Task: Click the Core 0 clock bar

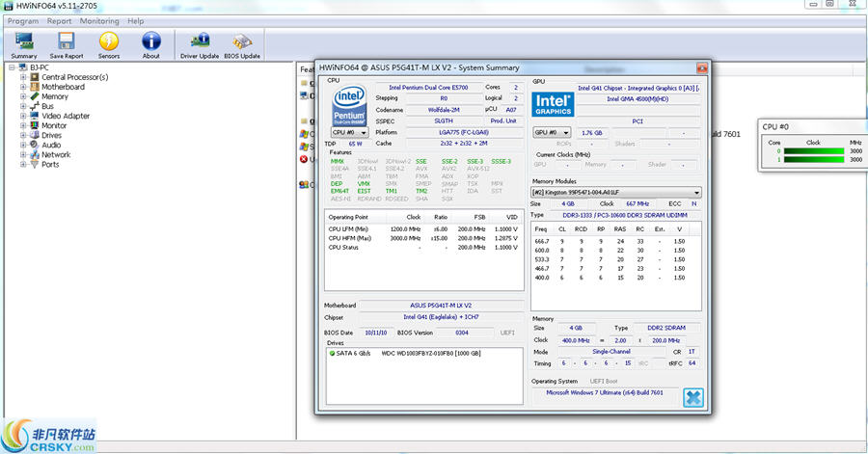Action: pos(814,151)
